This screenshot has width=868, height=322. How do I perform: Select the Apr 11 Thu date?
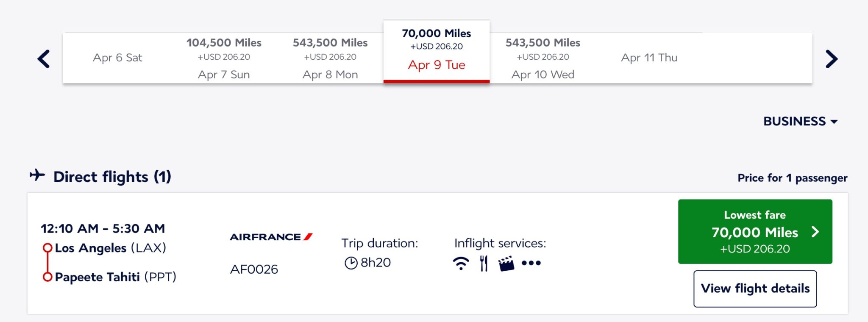click(650, 57)
